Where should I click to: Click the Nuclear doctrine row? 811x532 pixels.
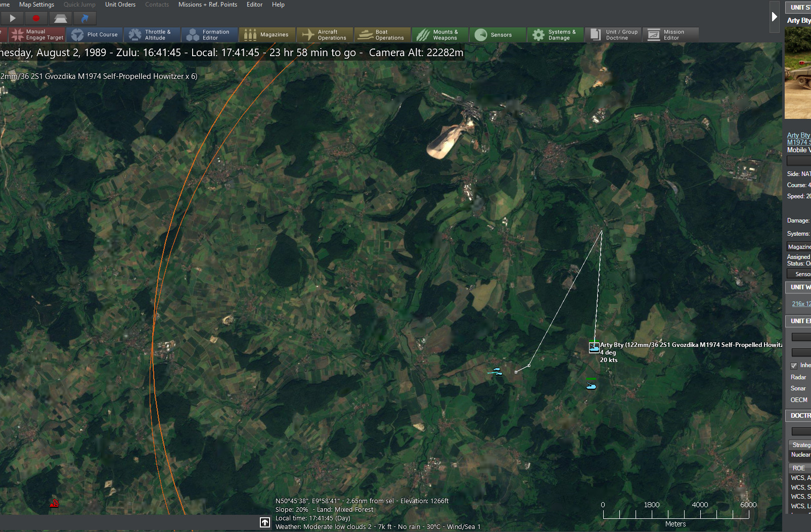point(800,455)
